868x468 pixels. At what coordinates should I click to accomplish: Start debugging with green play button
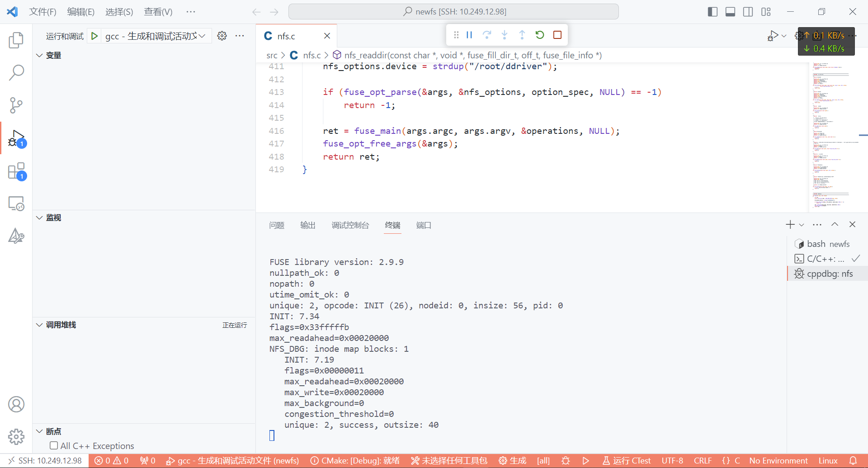pyautogui.click(x=94, y=36)
